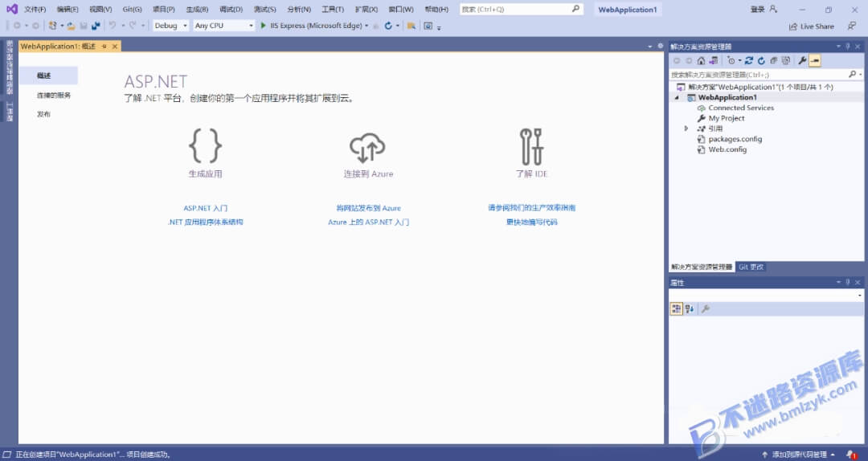868x461 pixels.
Task: Click the Properties wrench in Solution Explorer toolbar
Action: tap(802, 60)
